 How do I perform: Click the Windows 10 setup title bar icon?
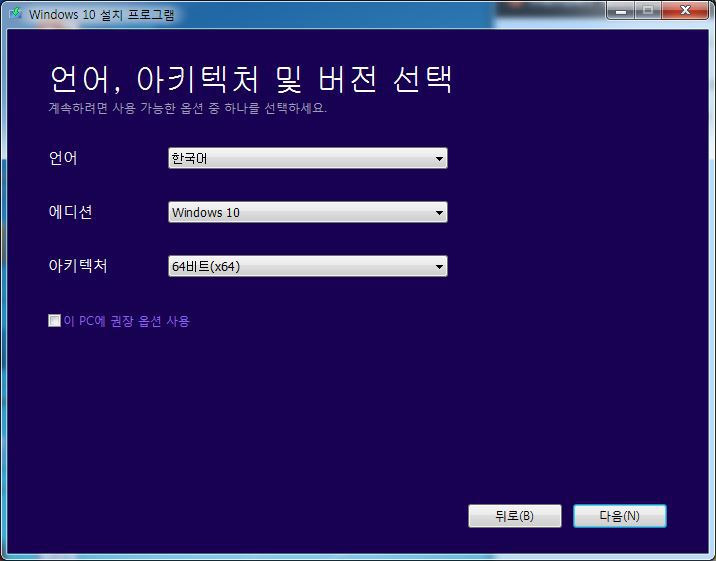pos(16,13)
